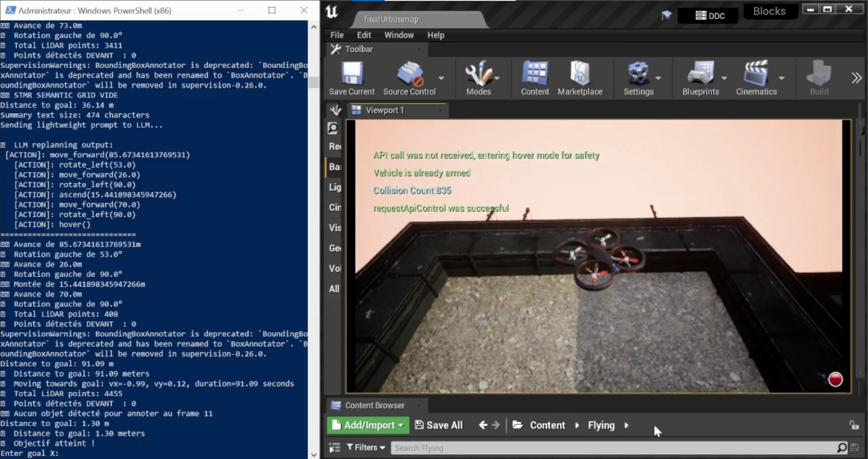Open the Content browser toolbar icon
The height and width of the screenshot is (459, 868).
[534, 78]
